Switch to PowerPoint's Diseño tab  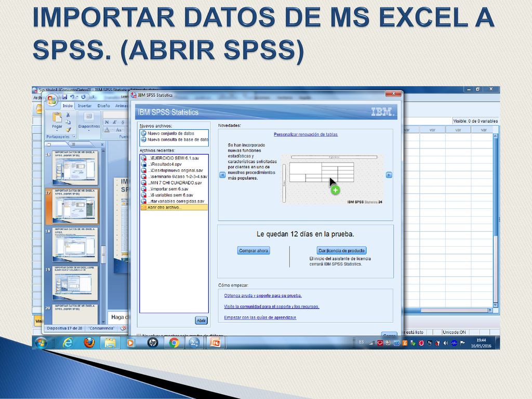pos(103,106)
